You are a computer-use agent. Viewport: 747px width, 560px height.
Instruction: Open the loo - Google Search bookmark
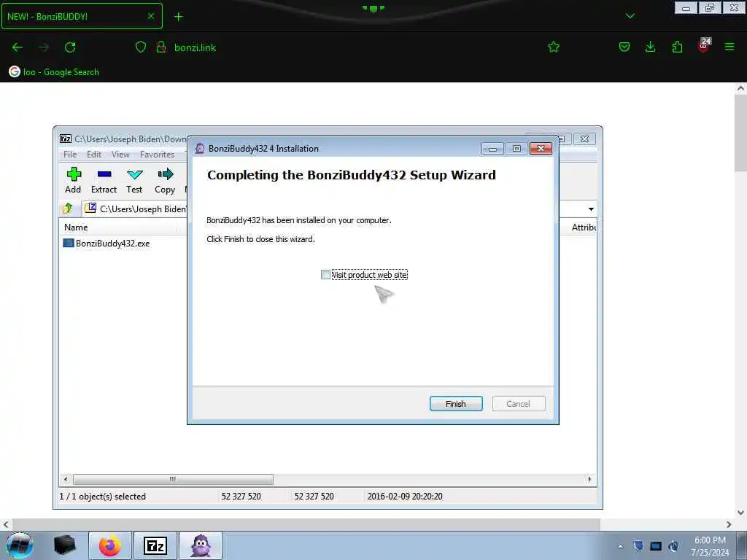point(54,72)
